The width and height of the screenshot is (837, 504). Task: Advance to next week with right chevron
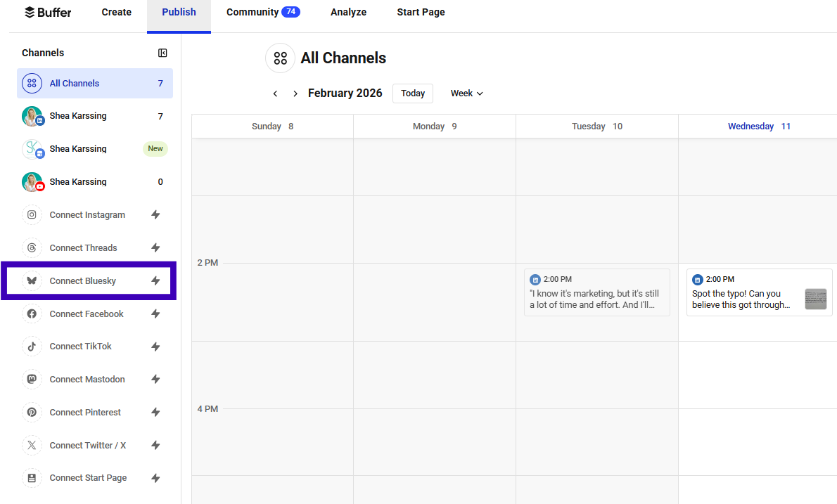pos(295,93)
